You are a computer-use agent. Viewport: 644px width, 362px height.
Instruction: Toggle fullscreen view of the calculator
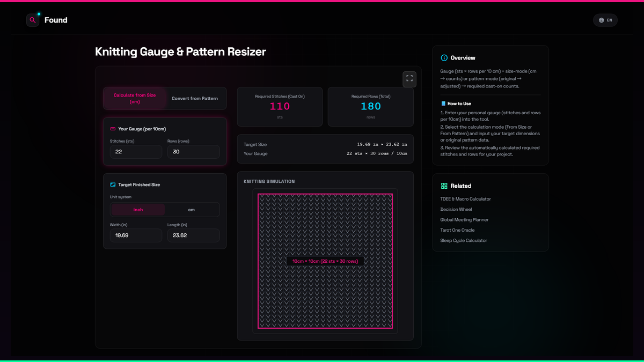pos(409,79)
